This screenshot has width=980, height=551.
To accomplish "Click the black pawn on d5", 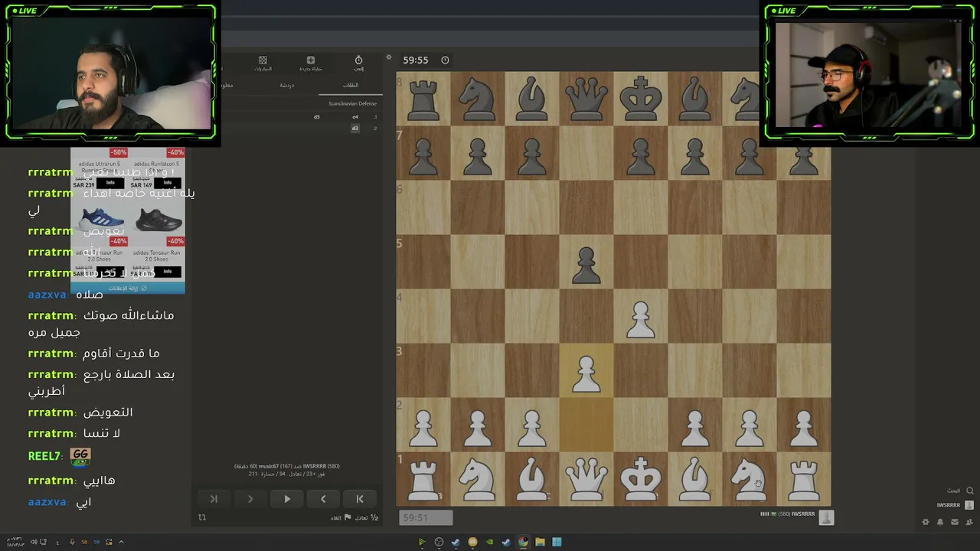I will click(586, 265).
